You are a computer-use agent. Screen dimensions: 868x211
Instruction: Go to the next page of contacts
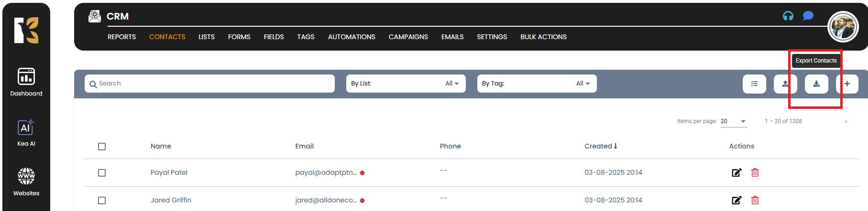(846, 122)
